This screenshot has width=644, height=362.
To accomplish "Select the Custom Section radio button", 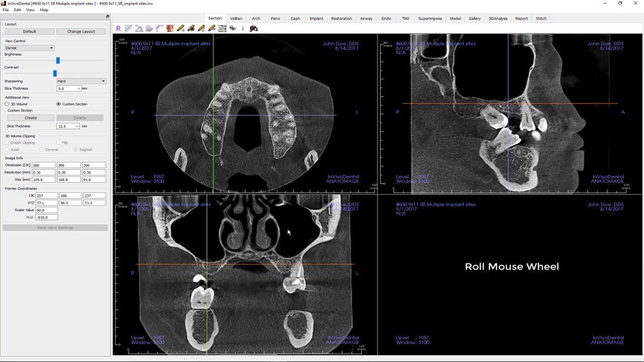I will (x=58, y=104).
